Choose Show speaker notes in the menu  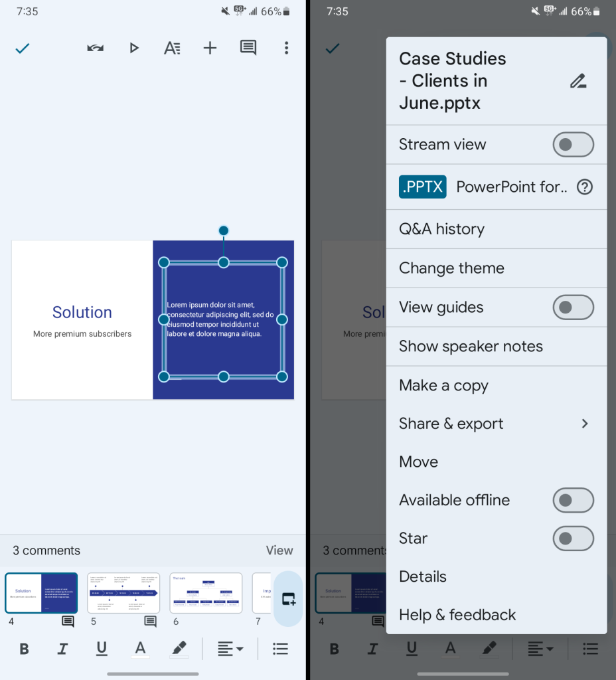[471, 347]
